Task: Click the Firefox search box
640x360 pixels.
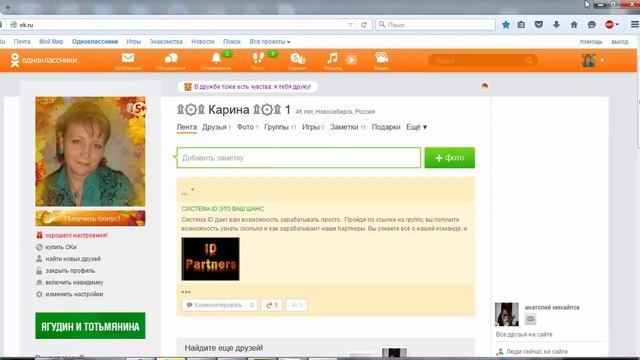Action: [435, 25]
